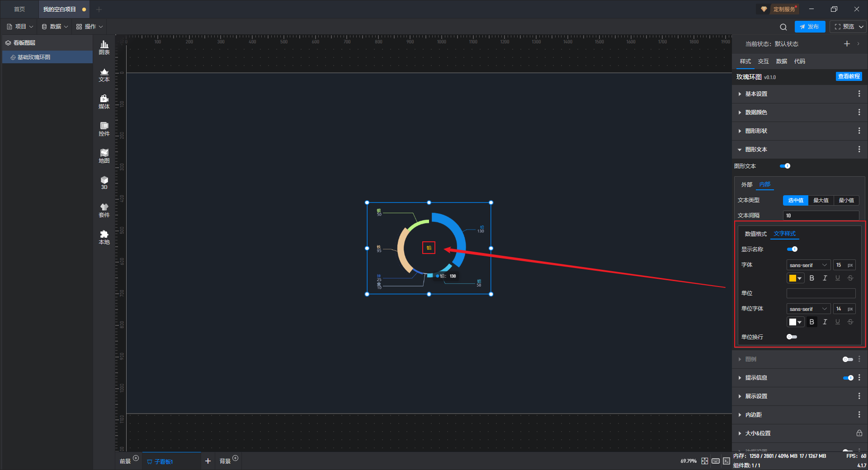
Task: Open the 图表 chart components panel
Action: point(104,47)
